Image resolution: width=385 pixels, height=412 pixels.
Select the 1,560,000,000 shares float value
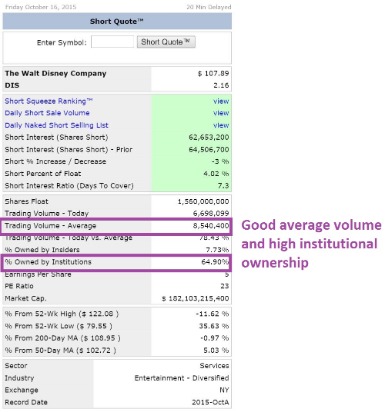(x=203, y=201)
